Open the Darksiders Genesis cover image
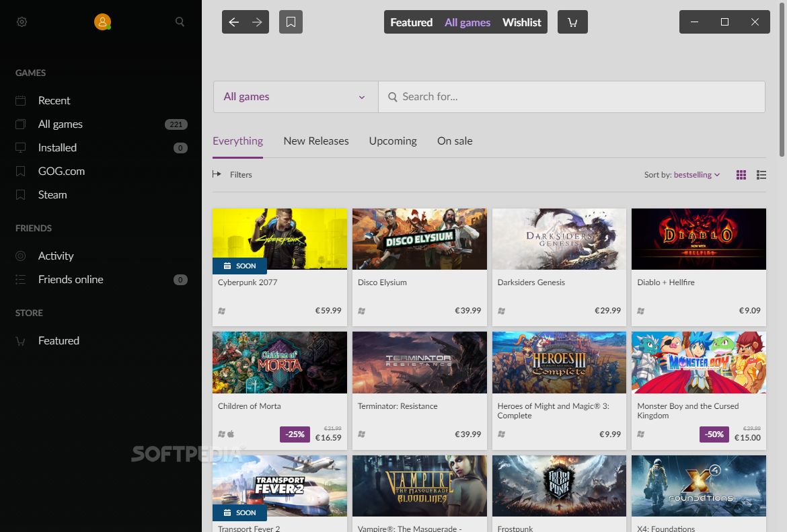 tap(559, 239)
